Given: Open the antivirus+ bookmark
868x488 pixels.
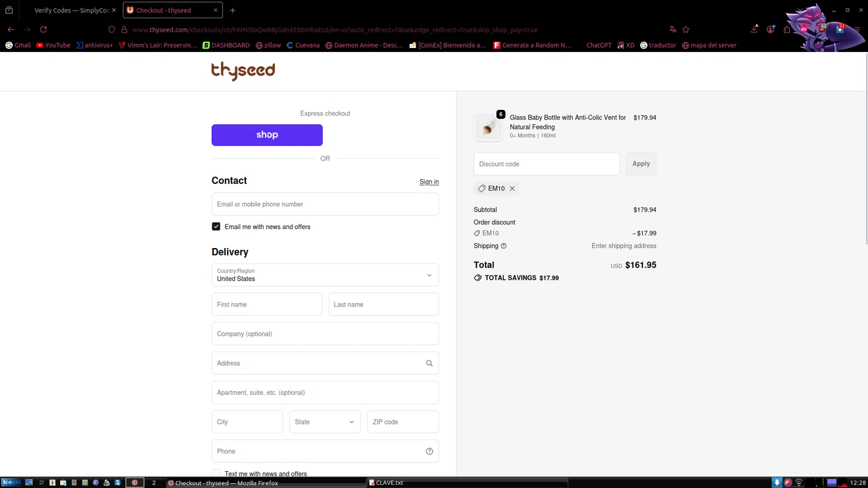Looking at the screenshot, I should pyautogui.click(x=95, y=45).
